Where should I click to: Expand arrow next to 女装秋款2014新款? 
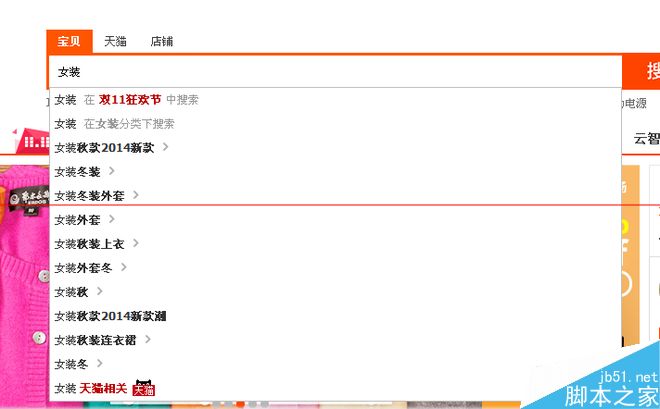pos(165,147)
